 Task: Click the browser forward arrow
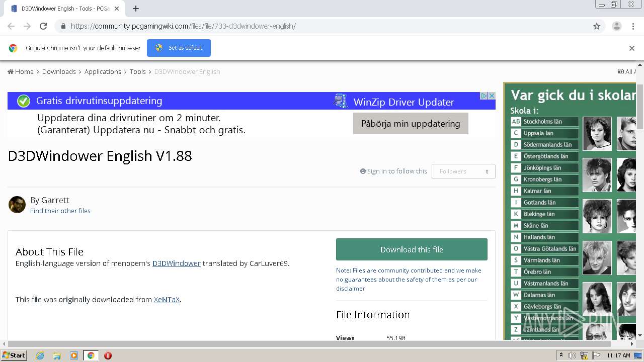(27, 26)
